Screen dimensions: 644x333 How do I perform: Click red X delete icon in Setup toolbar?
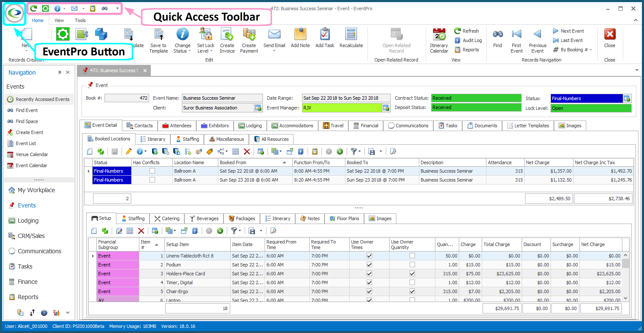point(141,231)
